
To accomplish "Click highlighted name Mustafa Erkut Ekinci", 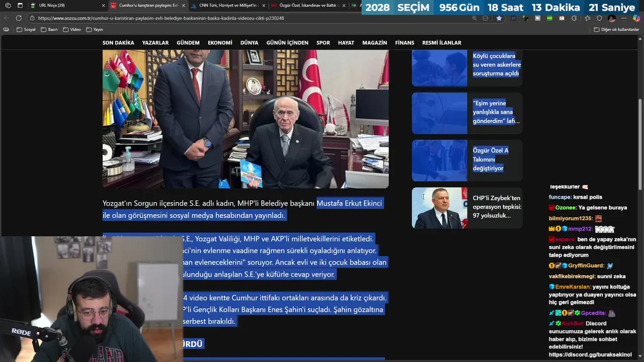I will click(x=349, y=203).
